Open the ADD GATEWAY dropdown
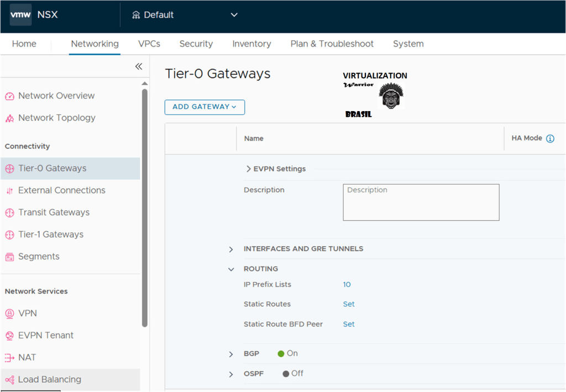566x392 pixels. 205,107
